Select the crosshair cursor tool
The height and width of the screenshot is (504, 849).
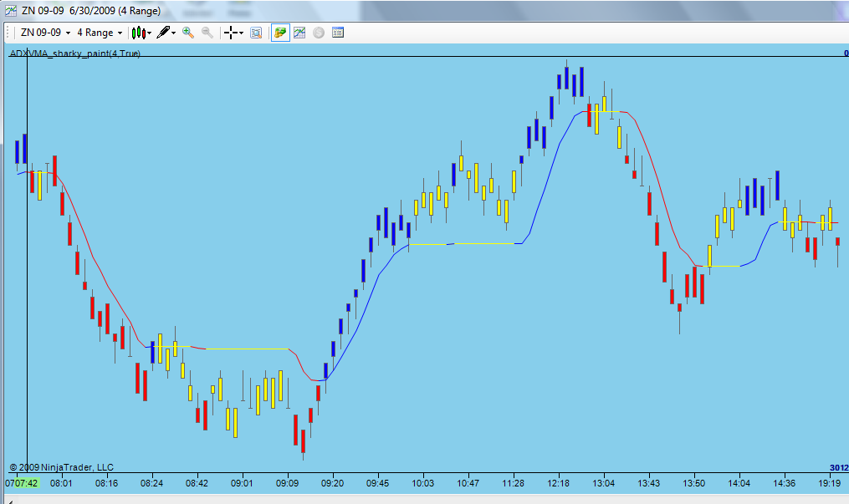pyautogui.click(x=231, y=33)
